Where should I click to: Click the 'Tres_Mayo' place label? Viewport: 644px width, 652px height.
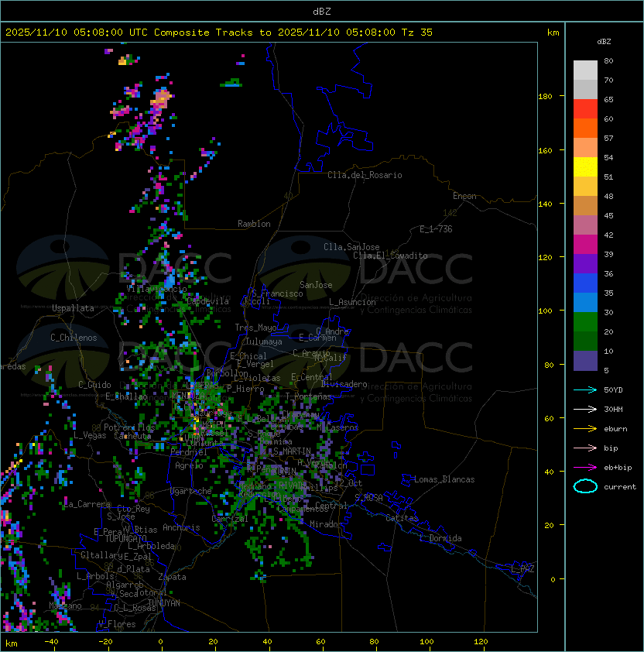(255, 328)
